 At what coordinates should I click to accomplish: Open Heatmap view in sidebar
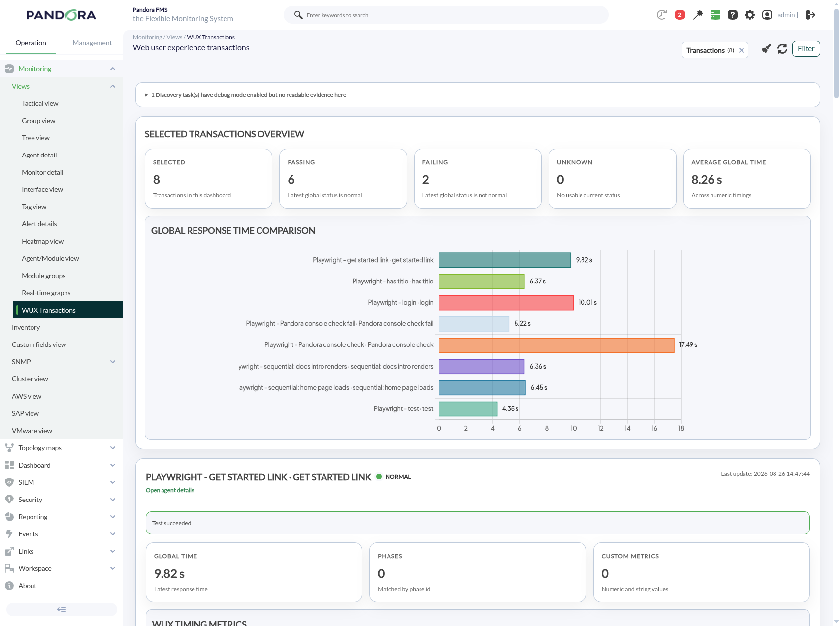42,241
